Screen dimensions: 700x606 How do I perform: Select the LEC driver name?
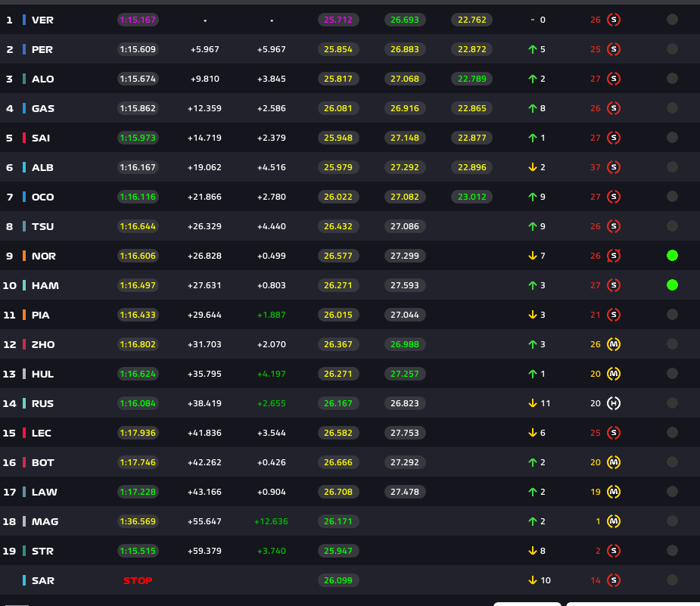coord(42,433)
